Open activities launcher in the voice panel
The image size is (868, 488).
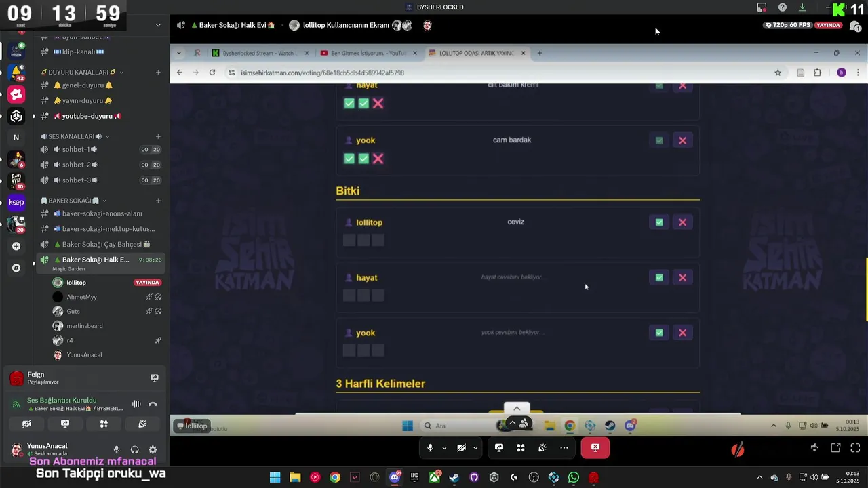(104, 424)
